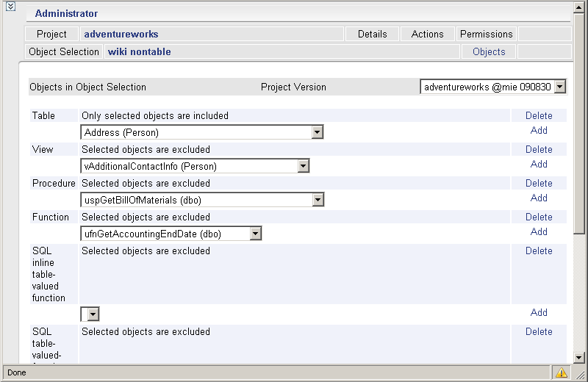Click the warning icon in the status bar
This screenshot has width=588, height=382.
562,372
